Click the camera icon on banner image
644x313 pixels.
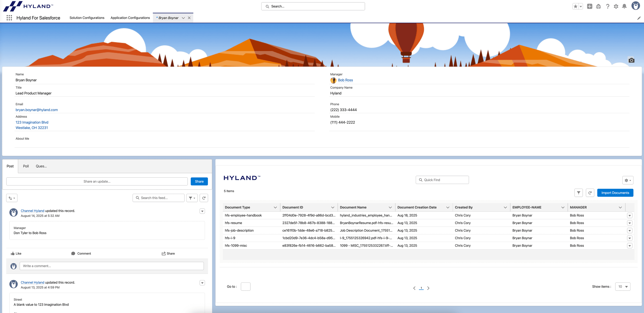pyautogui.click(x=631, y=60)
